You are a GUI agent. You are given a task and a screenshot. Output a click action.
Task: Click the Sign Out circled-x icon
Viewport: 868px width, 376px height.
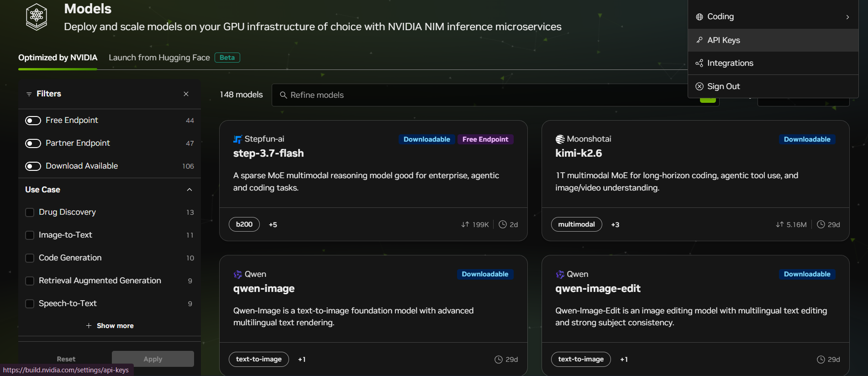(699, 86)
